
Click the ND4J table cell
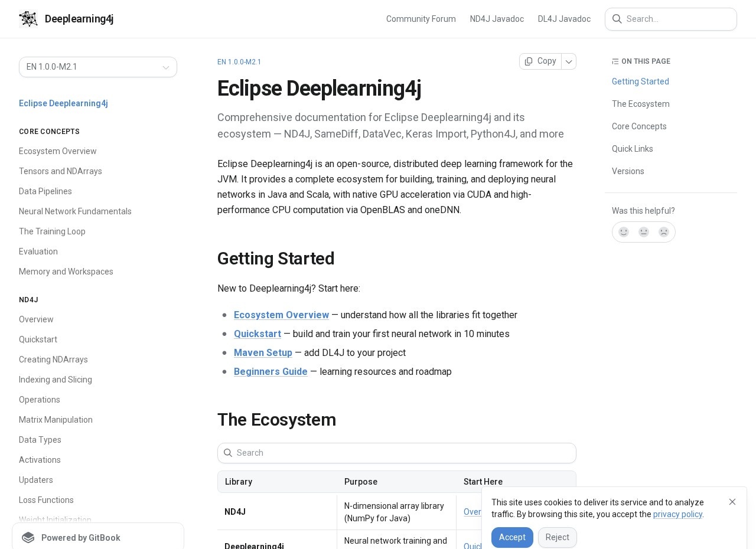coord(235,512)
